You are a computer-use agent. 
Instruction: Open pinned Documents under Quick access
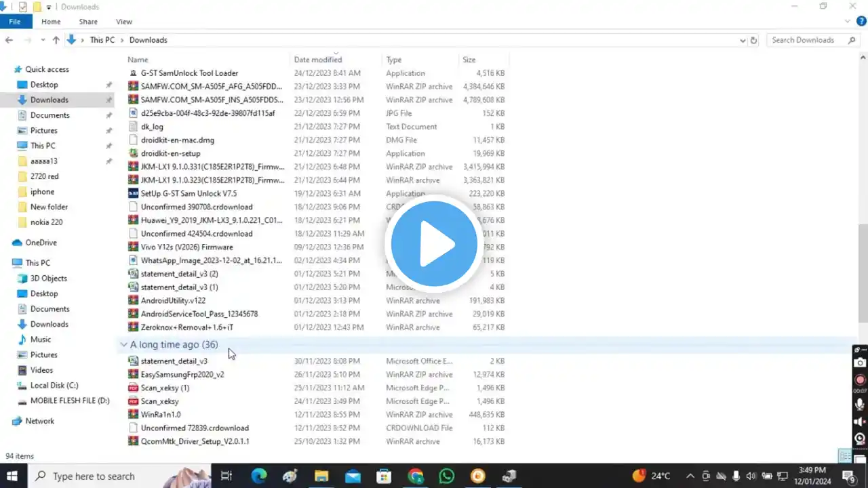(x=50, y=115)
